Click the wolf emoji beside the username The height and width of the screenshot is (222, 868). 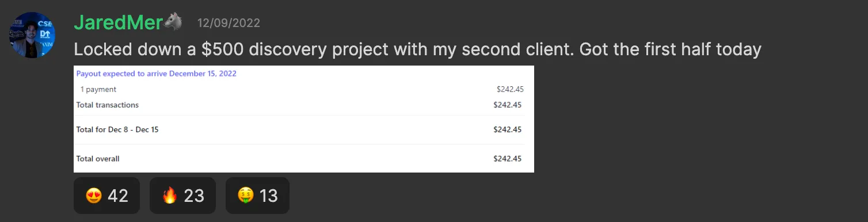coord(173,22)
